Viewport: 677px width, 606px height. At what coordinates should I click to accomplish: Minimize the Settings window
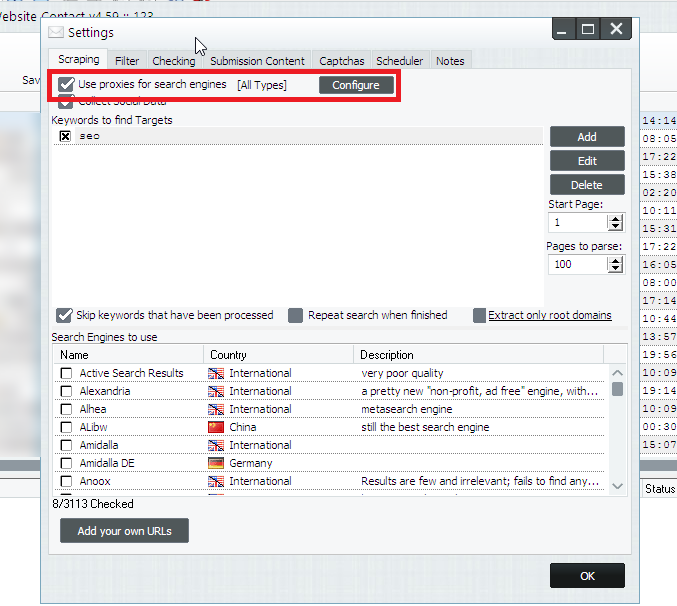tap(562, 29)
